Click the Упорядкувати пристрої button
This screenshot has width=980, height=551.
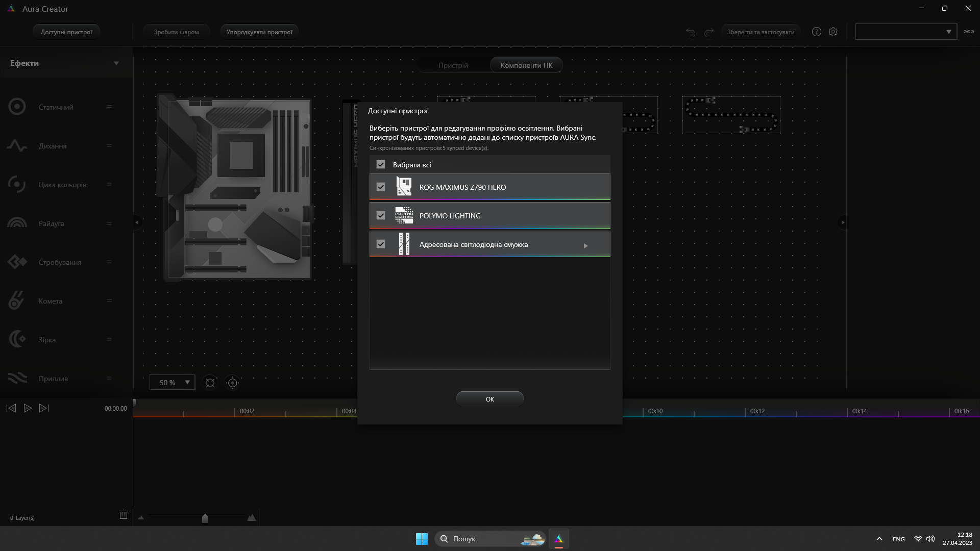point(259,32)
